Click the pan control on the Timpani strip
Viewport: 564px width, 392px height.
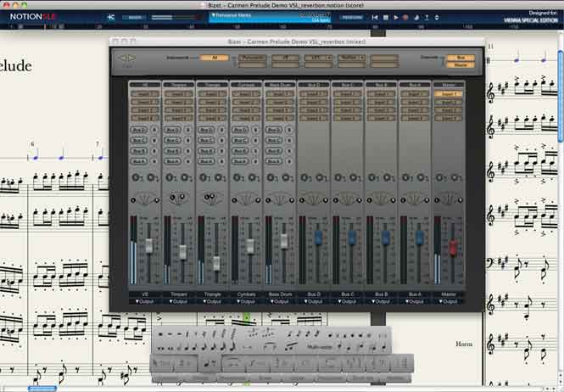179,199
